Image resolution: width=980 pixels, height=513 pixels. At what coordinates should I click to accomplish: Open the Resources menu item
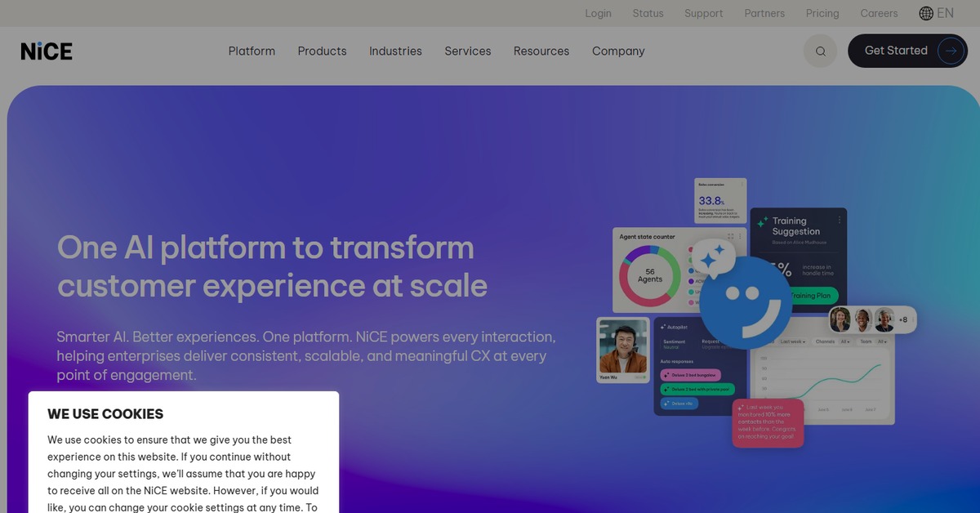[x=541, y=51]
